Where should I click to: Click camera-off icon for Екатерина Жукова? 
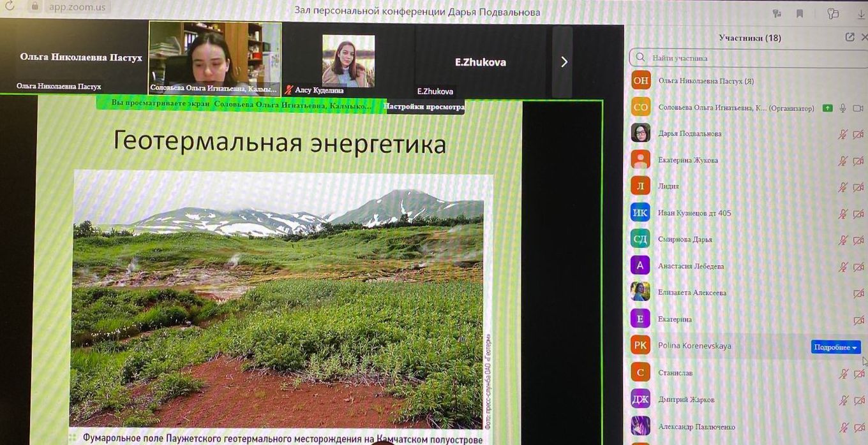pyautogui.click(x=858, y=161)
